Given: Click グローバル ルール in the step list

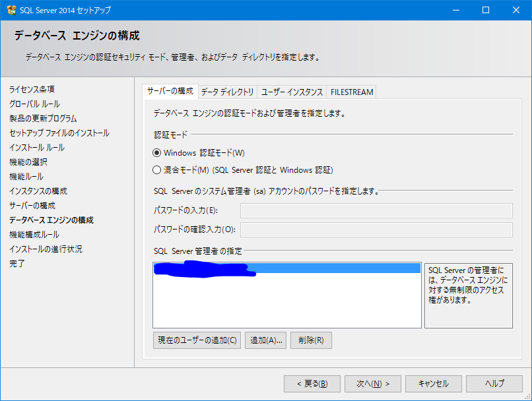Looking at the screenshot, I should (x=34, y=104).
